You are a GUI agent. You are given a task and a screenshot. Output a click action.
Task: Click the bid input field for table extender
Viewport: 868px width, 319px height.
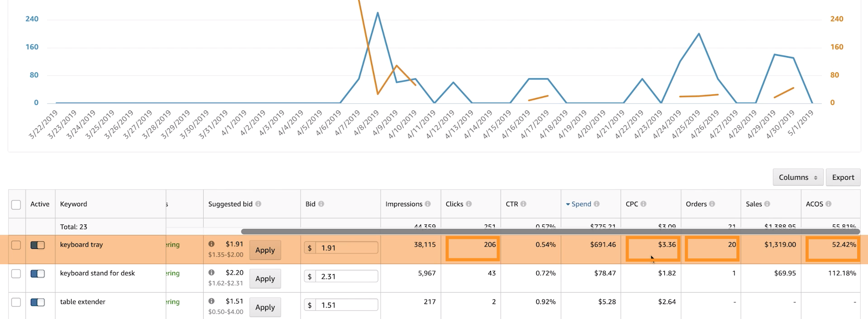click(346, 305)
